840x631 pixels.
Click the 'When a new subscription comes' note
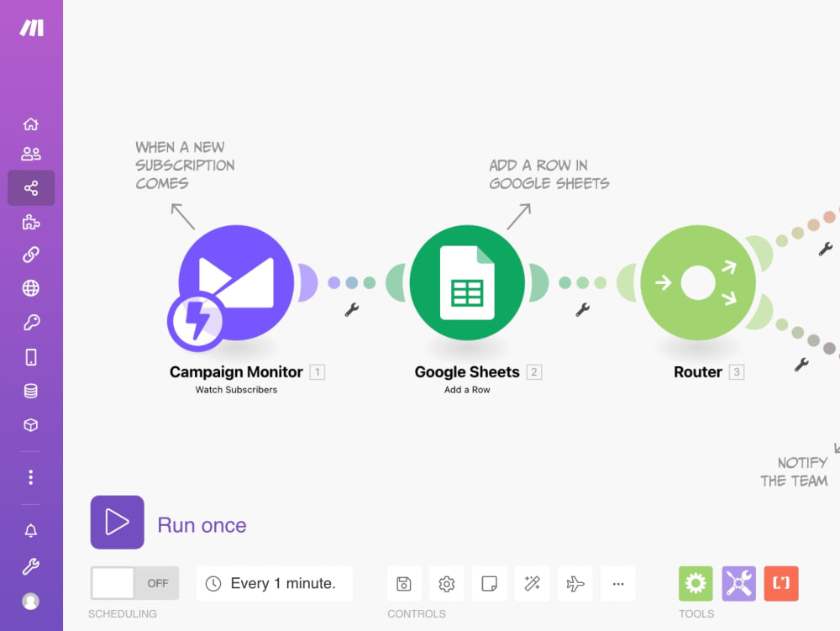click(x=185, y=166)
